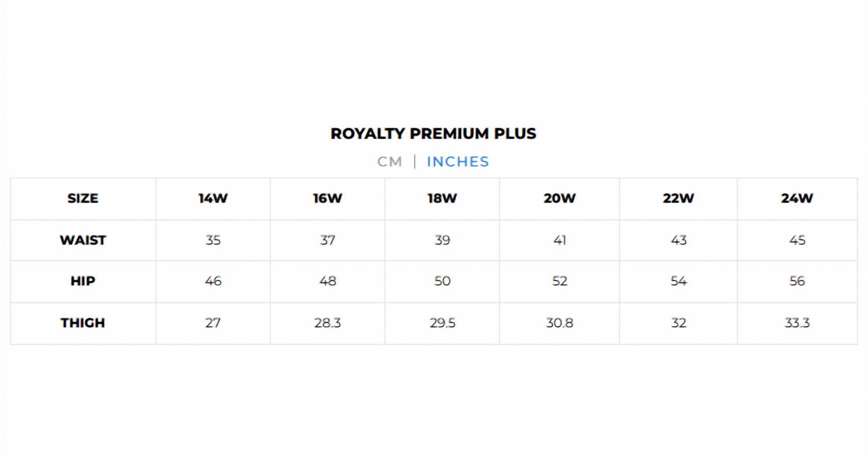Click the THIGH row label
Screen dimensions: 868x463
[x=83, y=323]
